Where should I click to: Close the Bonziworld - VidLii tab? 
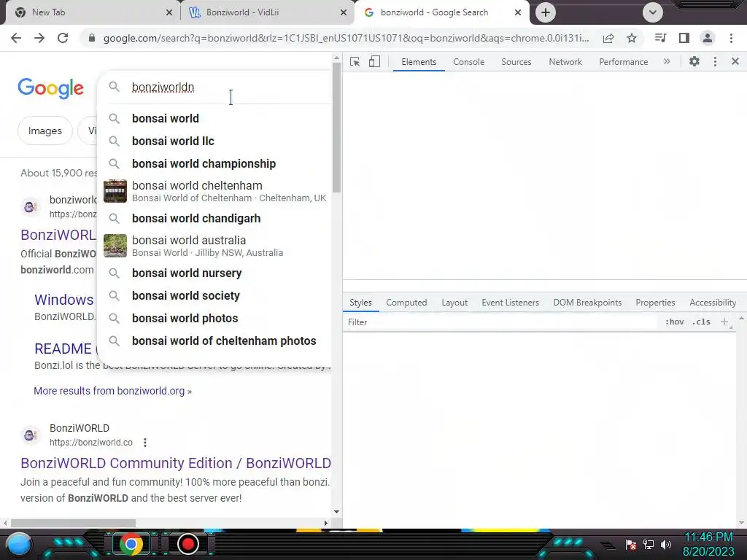click(x=344, y=12)
